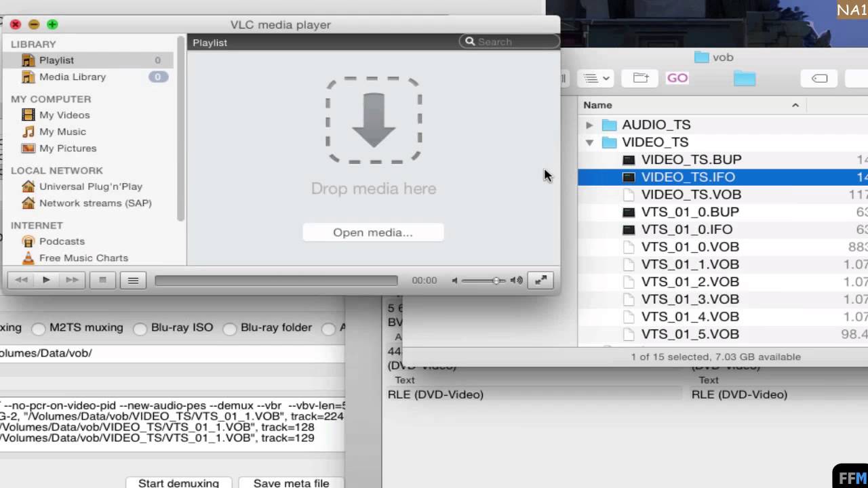Click the VLC play button
The height and width of the screenshot is (488, 868).
tap(46, 280)
